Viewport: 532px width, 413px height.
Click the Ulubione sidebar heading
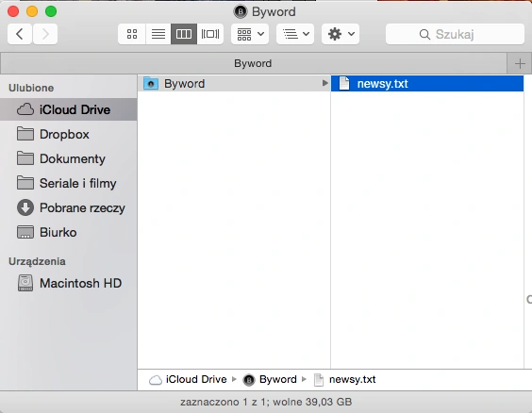coord(31,88)
